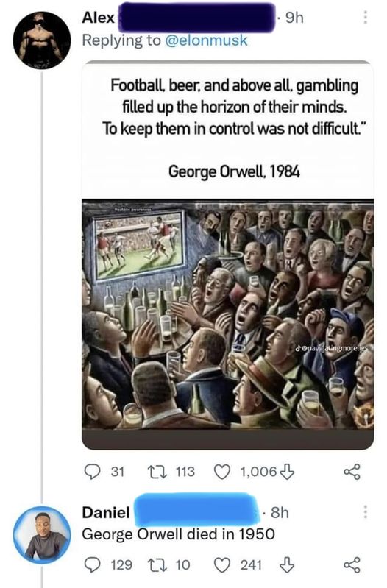This screenshot has height=588, width=387.
Task: Open @elonmusk profile mention link
Action: pos(206,40)
